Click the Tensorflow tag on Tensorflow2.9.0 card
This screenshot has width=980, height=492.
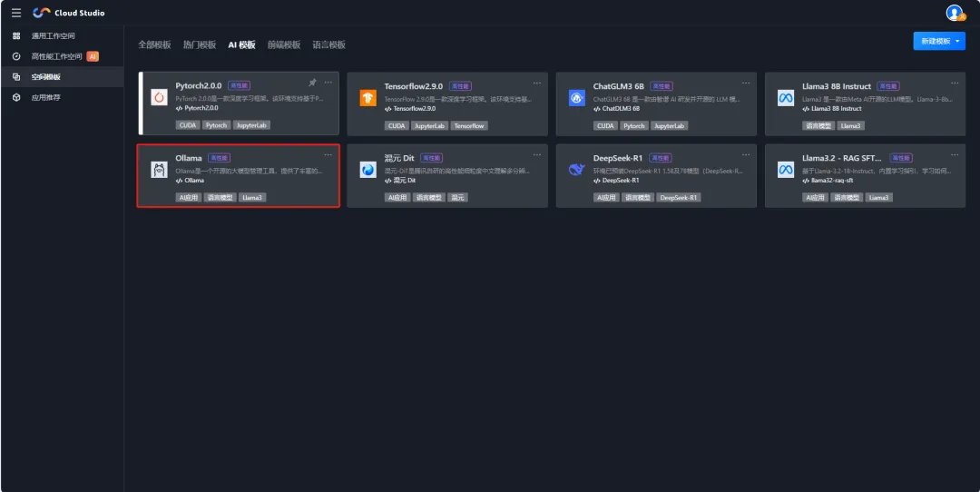[469, 125]
